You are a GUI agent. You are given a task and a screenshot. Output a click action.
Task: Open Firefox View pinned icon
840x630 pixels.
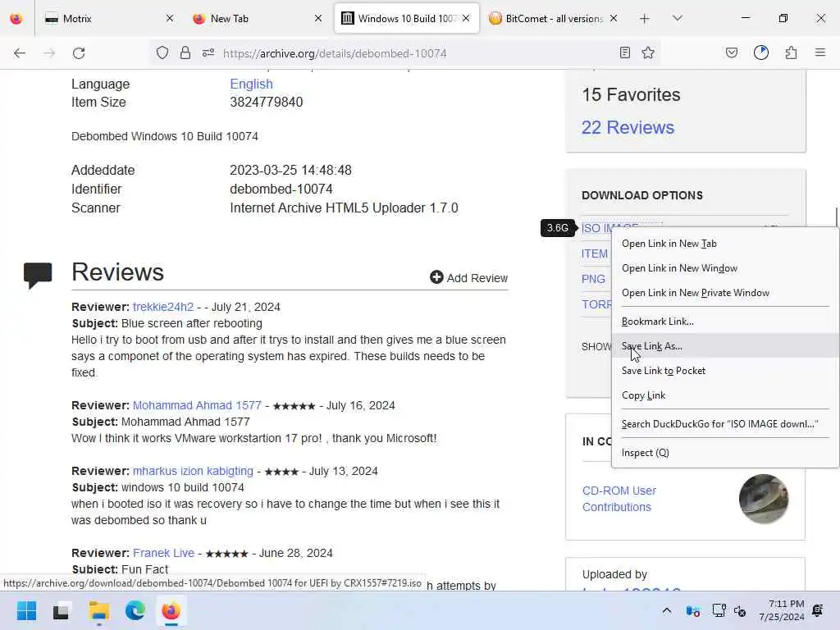click(x=16, y=19)
